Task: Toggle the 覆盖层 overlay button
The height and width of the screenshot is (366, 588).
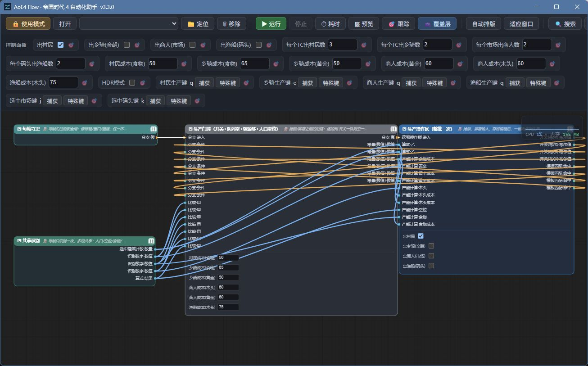Action: pos(437,24)
